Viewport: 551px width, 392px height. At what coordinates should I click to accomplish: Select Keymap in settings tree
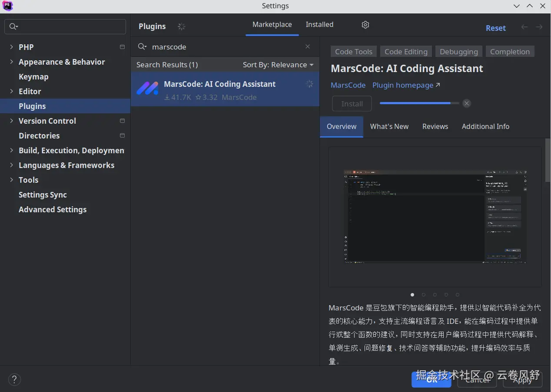tap(33, 76)
